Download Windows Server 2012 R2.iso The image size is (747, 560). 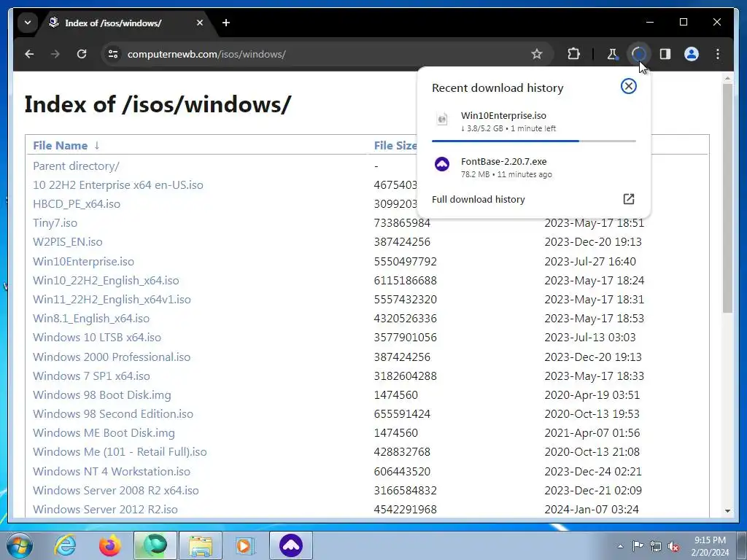tap(105, 510)
